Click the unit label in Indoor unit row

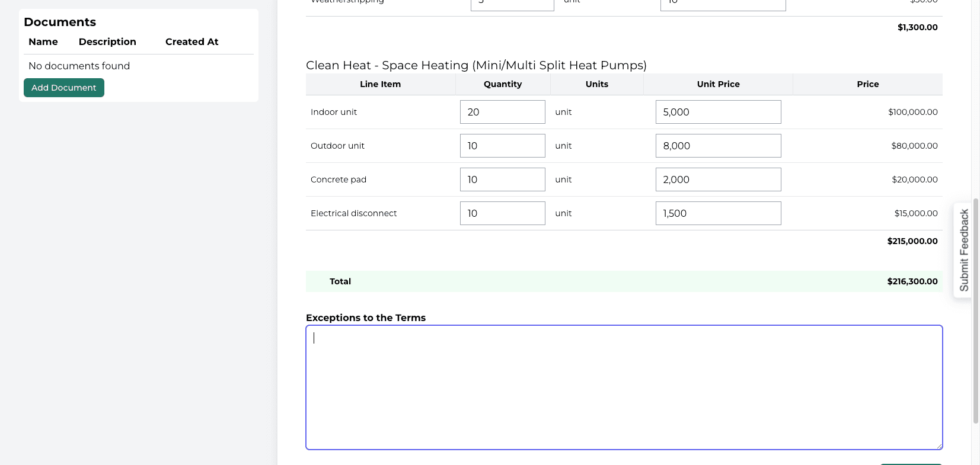[563, 112]
